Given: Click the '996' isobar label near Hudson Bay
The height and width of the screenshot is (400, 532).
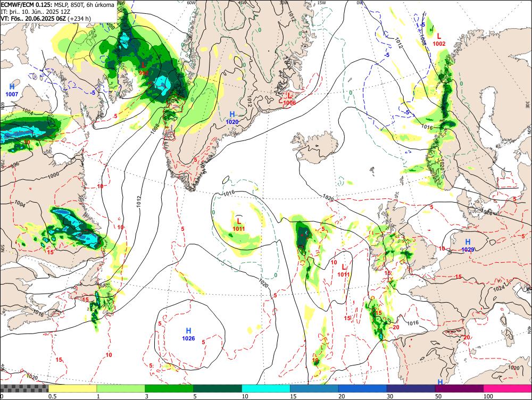Looking at the screenshot, I should (14, 165).
